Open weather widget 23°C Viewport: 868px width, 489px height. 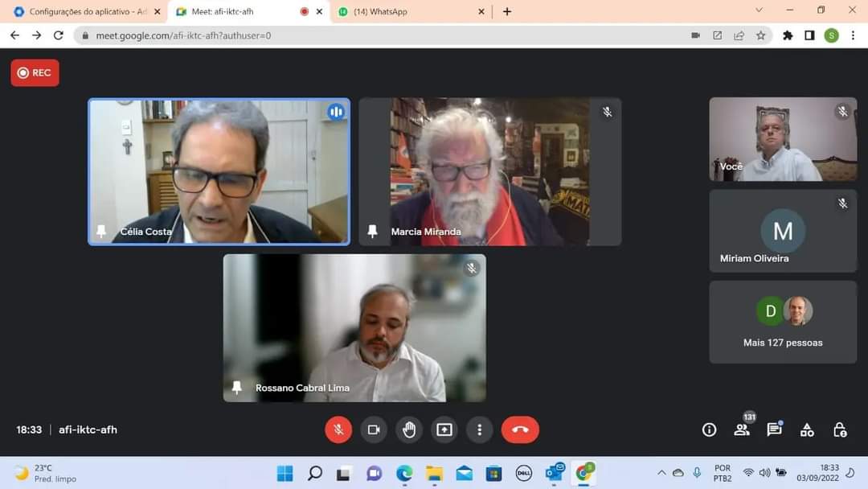point(45,473)
